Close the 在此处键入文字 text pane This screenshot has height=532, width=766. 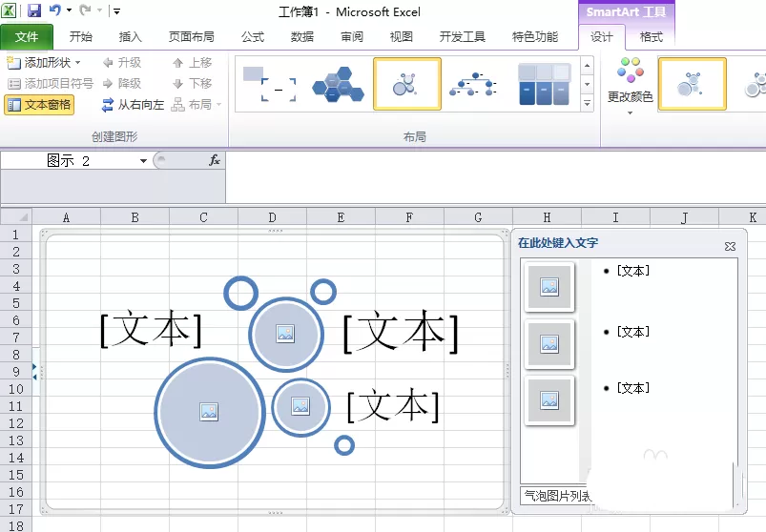point(730,246)
